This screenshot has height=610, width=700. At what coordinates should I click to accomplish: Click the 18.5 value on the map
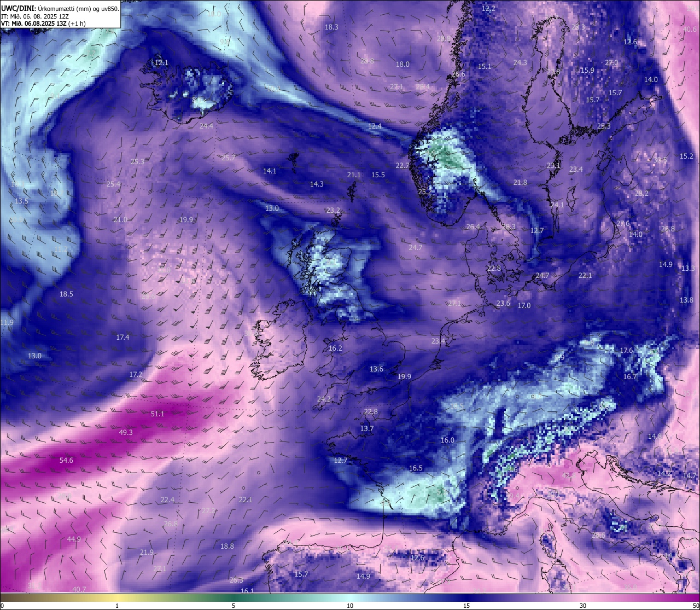pyautogui.click(x=66, y=294)
